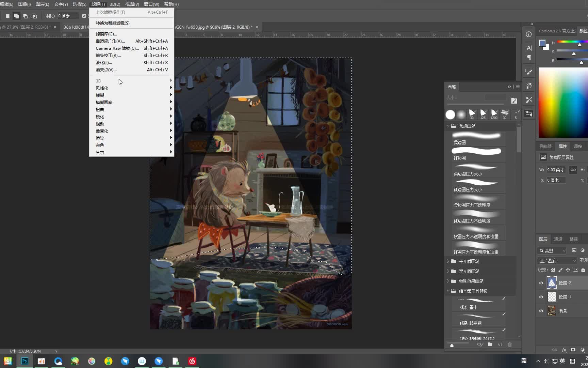Open the 模糊 filter submenu
The height and width of the screenshot is (368, 588).
pos(131,95)
